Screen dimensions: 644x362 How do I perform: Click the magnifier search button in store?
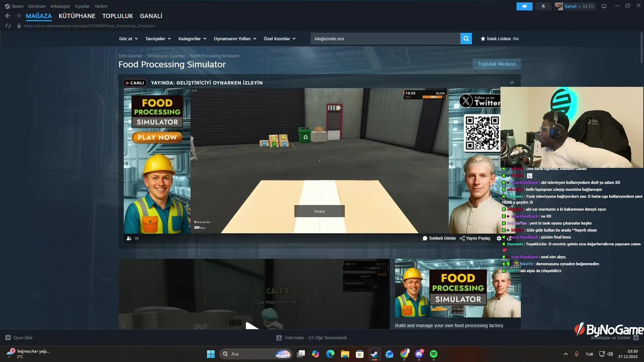click(466, 39)
